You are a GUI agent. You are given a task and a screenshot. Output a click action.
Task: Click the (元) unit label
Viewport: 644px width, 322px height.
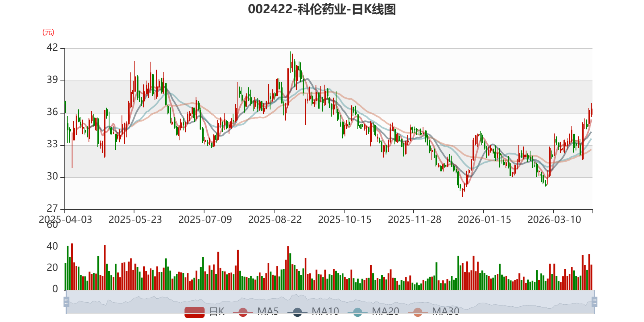point(48,32)
